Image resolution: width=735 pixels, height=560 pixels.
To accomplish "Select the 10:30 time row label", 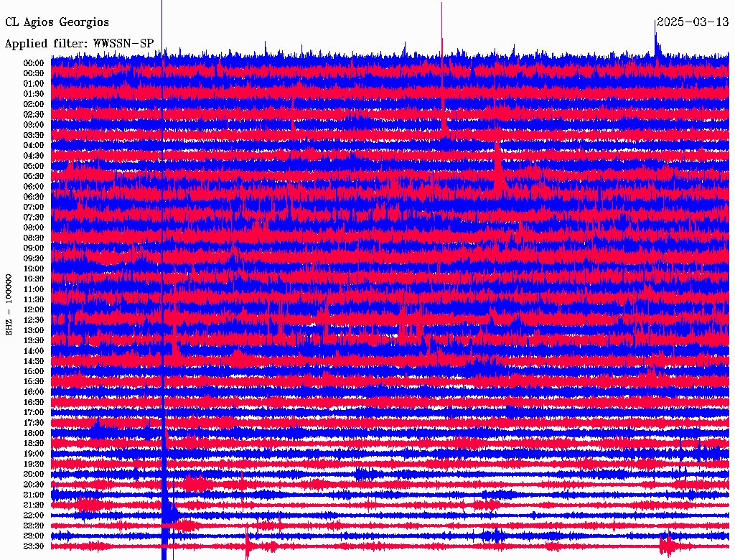I will [34, 279].
